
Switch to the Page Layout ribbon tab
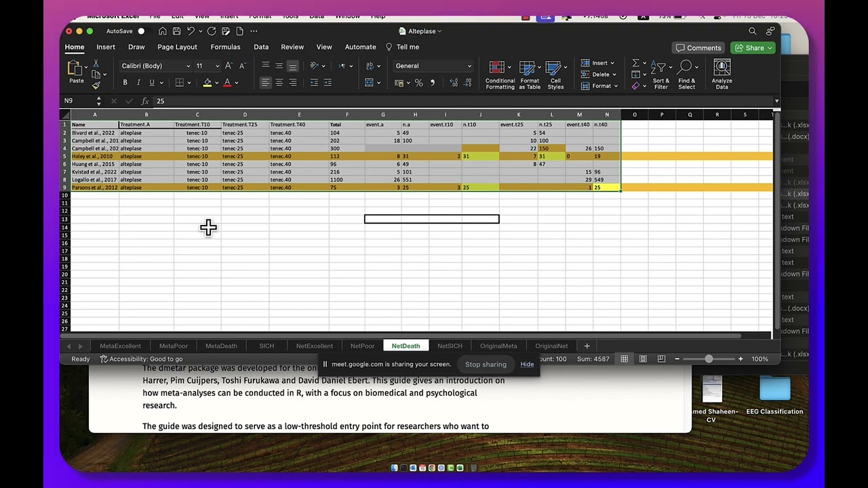coord(177,47)
